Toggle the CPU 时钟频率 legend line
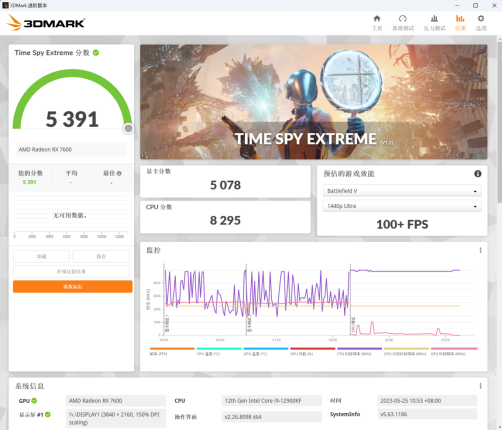This screenshot has width=502, height=431. (x=359, y=351)
